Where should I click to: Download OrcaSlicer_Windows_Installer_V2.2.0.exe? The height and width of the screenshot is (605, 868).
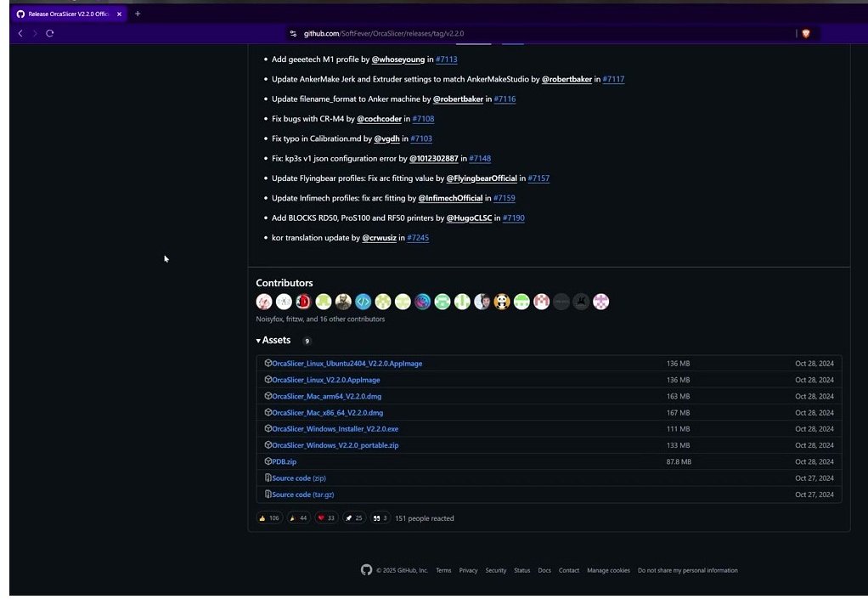tap(335, 429)
